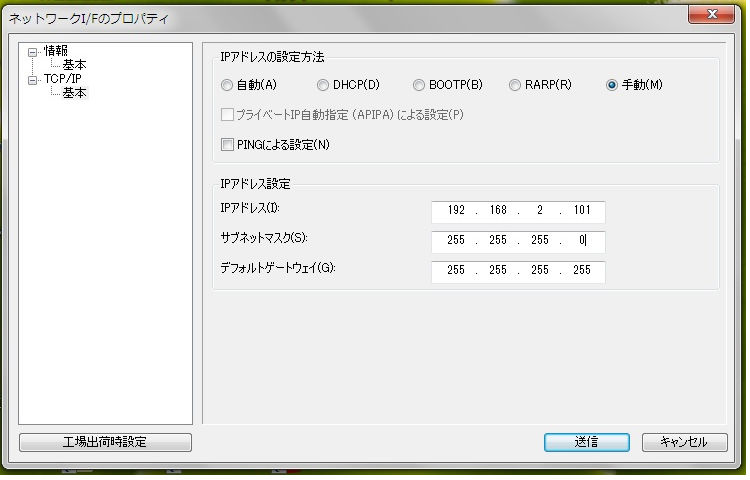Click the IPアドレスの設定方法 group title

272,57
